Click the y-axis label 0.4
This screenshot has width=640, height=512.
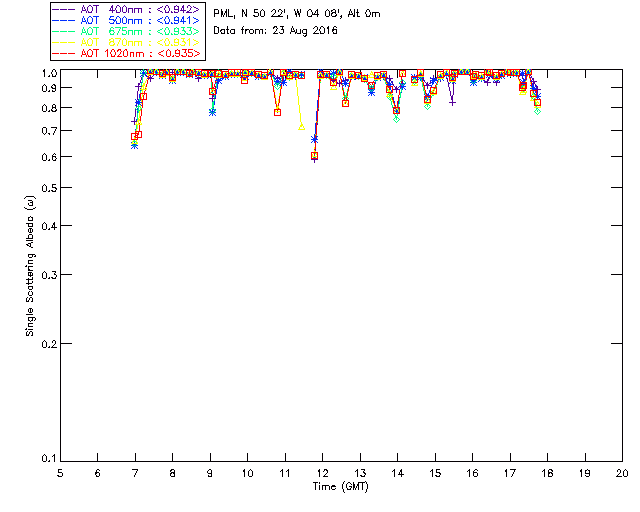(x=49, y=226)
